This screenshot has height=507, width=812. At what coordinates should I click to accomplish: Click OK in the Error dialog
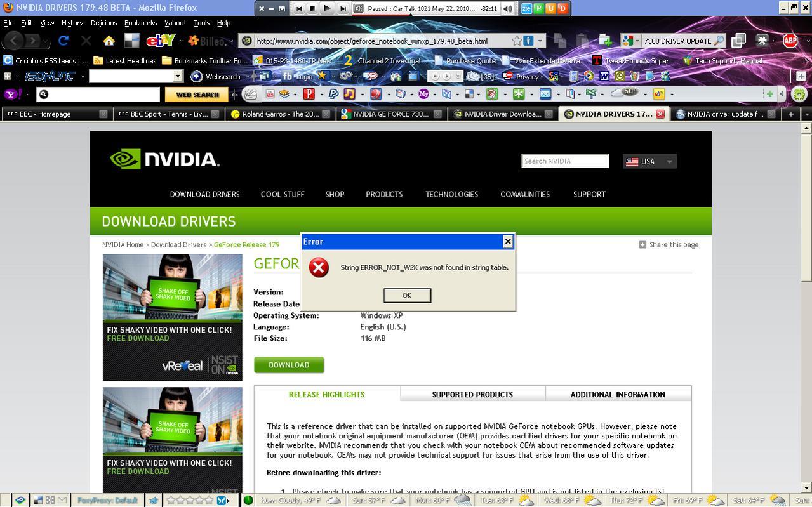point(407,295)
